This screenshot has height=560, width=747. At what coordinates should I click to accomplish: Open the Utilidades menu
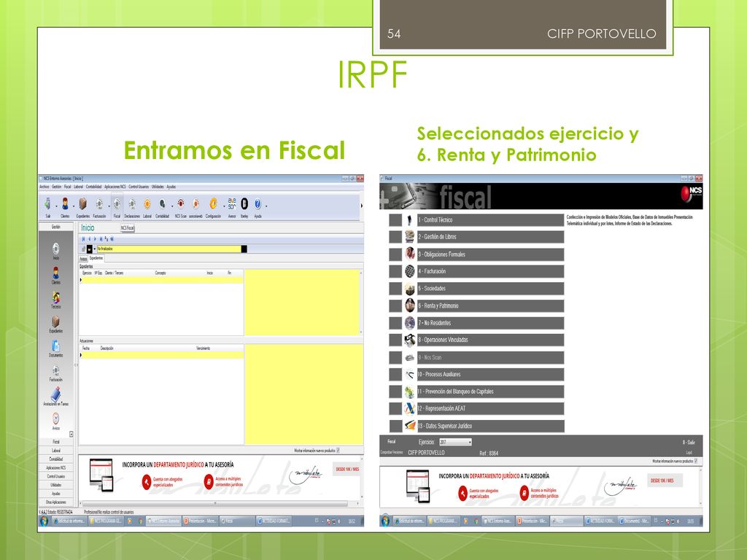[158, 187]
